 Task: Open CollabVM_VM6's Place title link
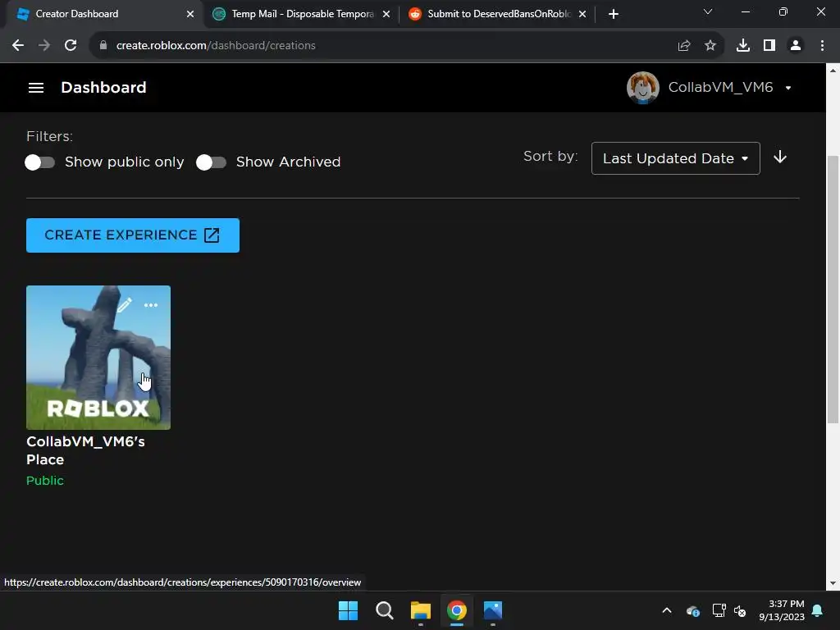click(x=85, y=450)
